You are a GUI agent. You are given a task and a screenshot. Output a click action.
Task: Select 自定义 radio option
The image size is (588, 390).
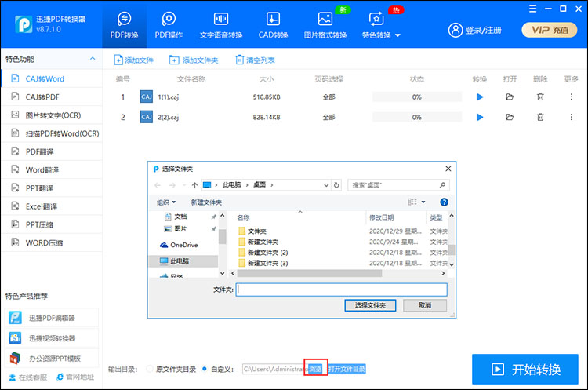205,369
